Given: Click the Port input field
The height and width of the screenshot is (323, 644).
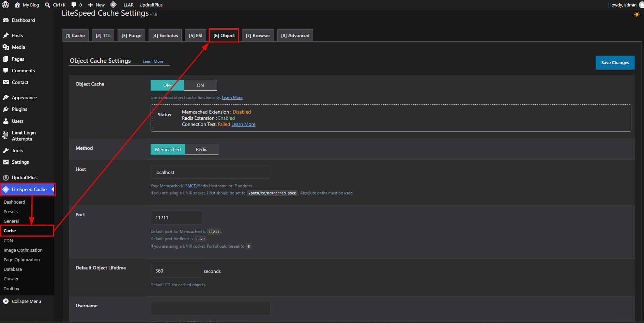Looking at the screenshot, I should (177, 218).
